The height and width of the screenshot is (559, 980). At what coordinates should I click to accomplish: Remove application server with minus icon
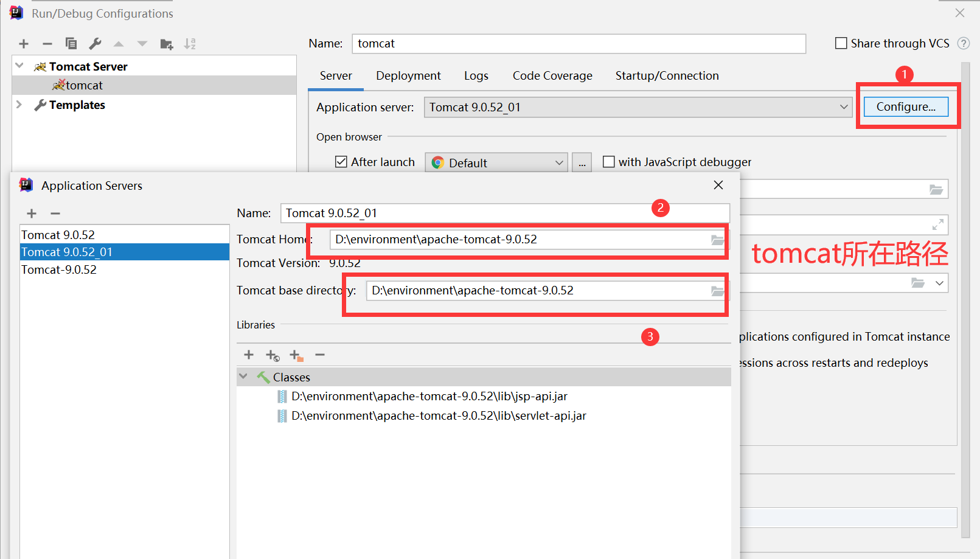[x=55, y=214]
